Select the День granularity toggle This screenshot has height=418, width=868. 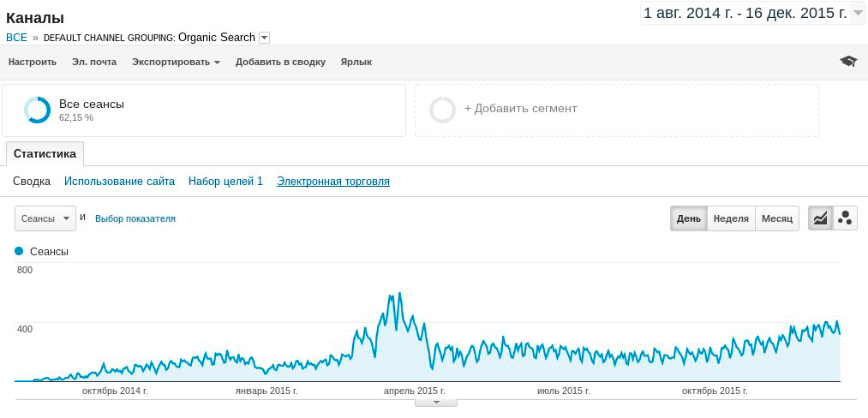pos(688,218)
